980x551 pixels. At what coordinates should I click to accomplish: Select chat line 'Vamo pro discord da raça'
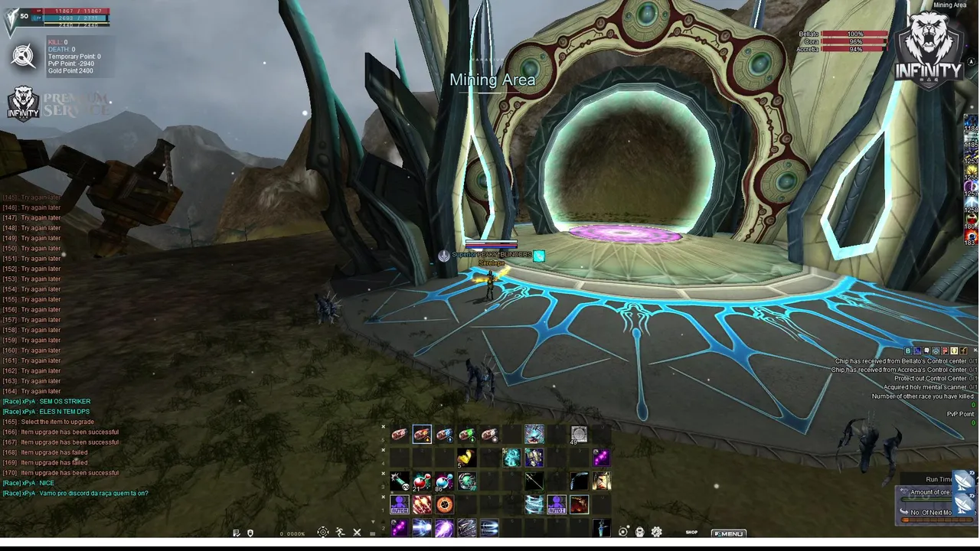[x=75, y=494]
